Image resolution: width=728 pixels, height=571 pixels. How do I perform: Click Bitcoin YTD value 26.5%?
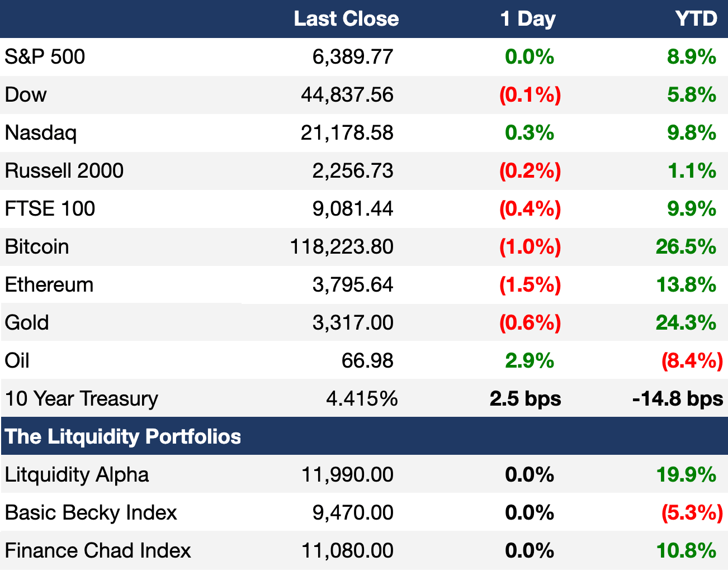click(686, 247)
